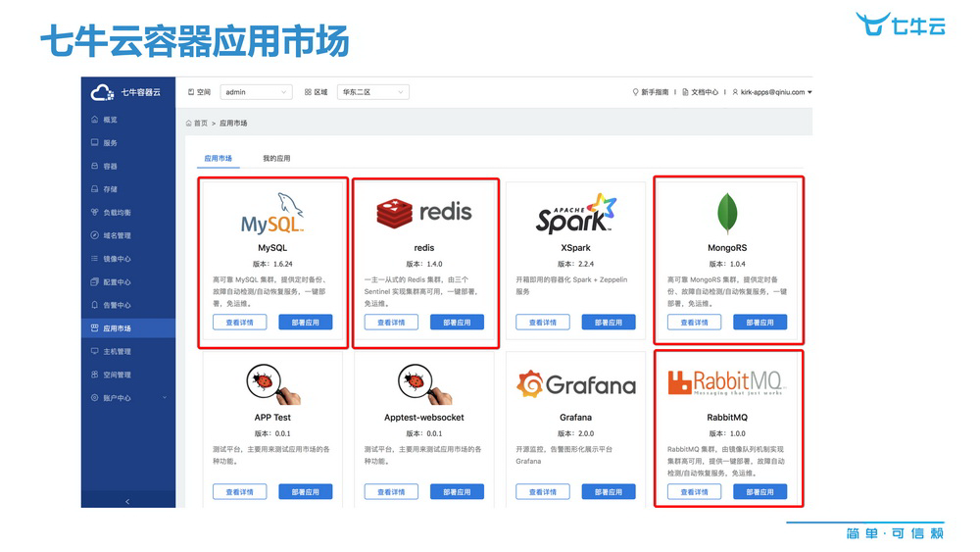
Task: Deploy redis with 部署应用 button
Action: tap(457, 322)
